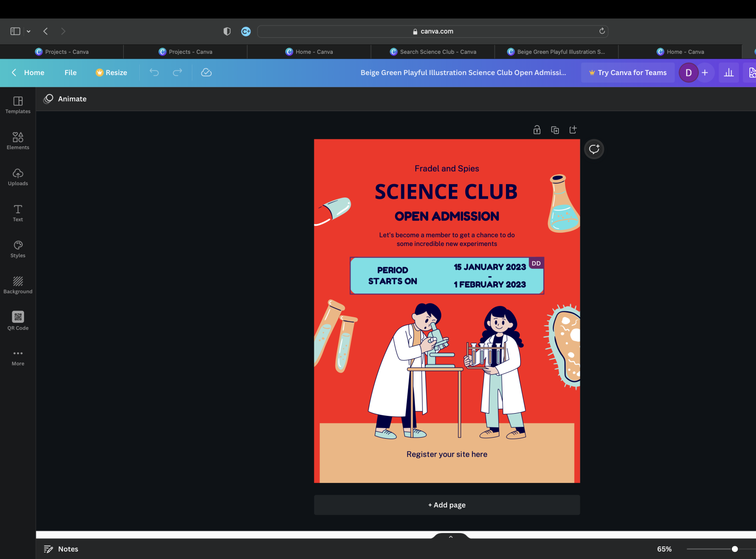Image resolution: width=756 pixels, height=559 pixels.
Task: Click the add comment bubble beside the design
Action: pyautogui.click(x=594, y=149)
